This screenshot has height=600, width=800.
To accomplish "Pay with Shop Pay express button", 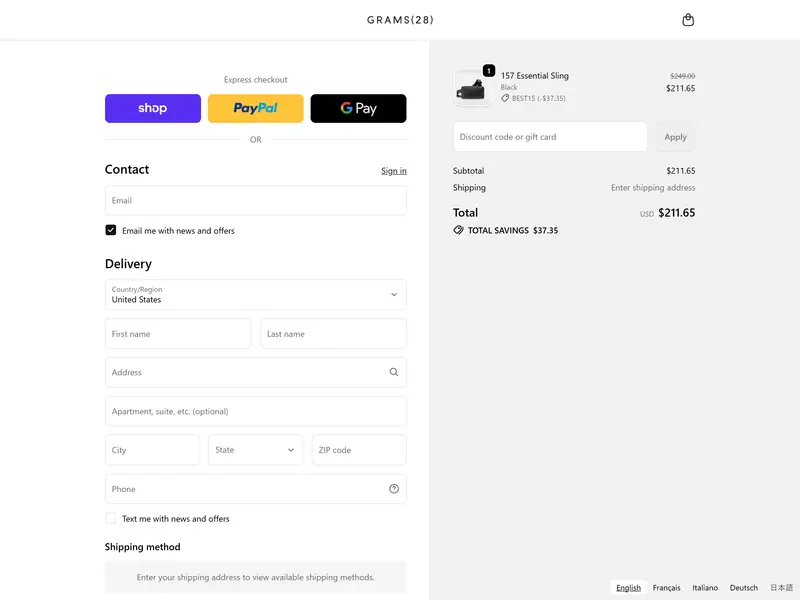I will pos(153,108).
